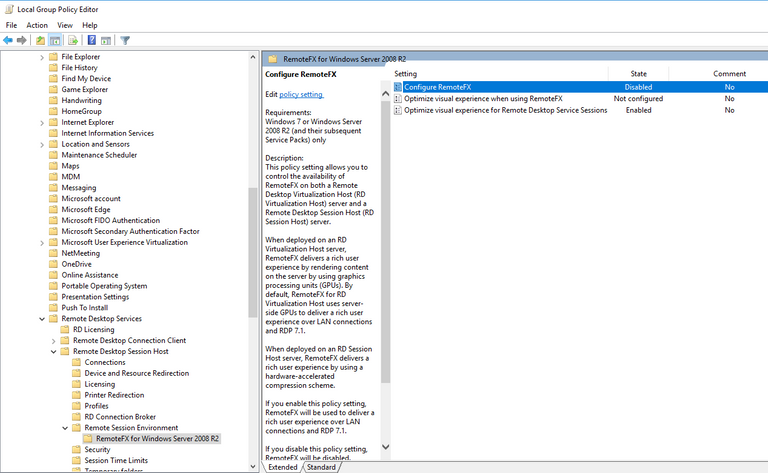Select Microsoft Secondary Authentication Factor tree item

[x=130, y=231]
